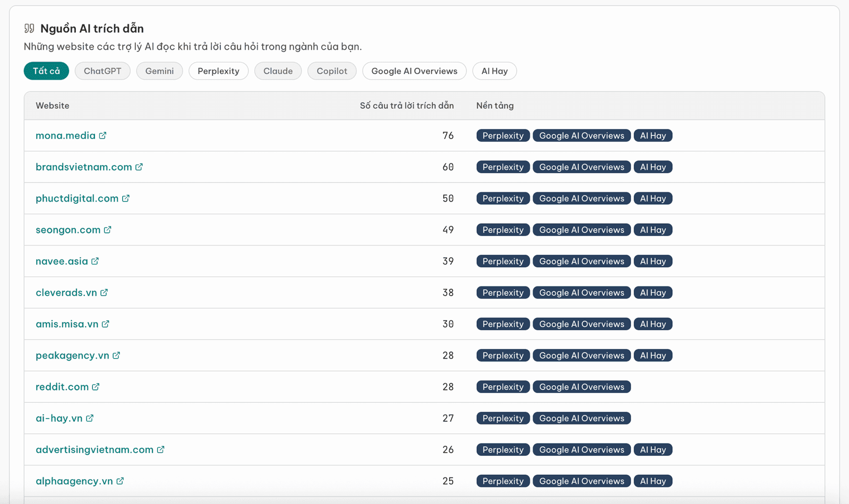
Task: Click Perplexity badge in brandsvietnam.com row
Action: [503, 167]
